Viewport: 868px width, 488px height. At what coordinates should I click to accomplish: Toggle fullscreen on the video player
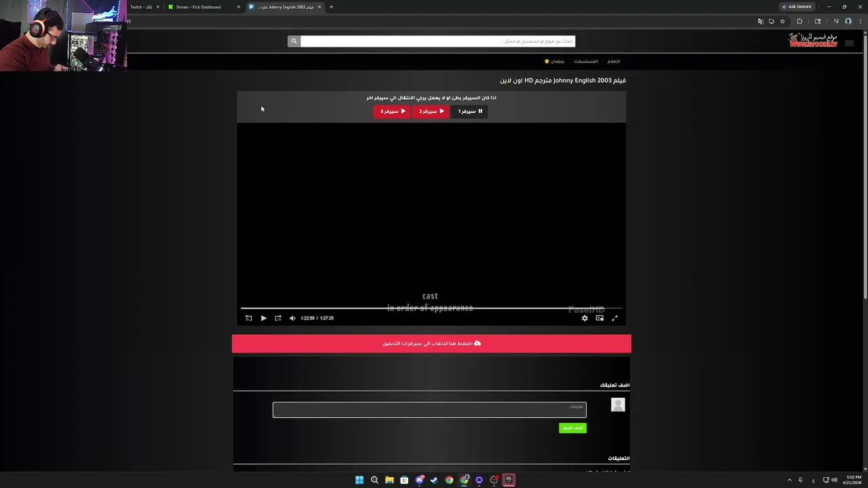(x=615, y=318)
